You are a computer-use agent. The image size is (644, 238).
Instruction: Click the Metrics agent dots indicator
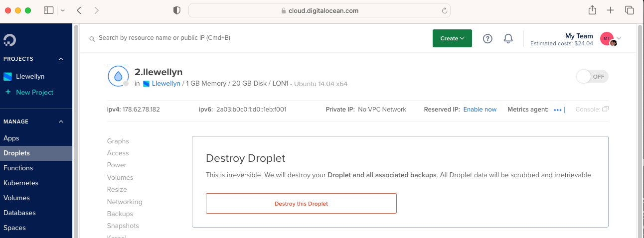pyautogui.click(x=558, y=110)
